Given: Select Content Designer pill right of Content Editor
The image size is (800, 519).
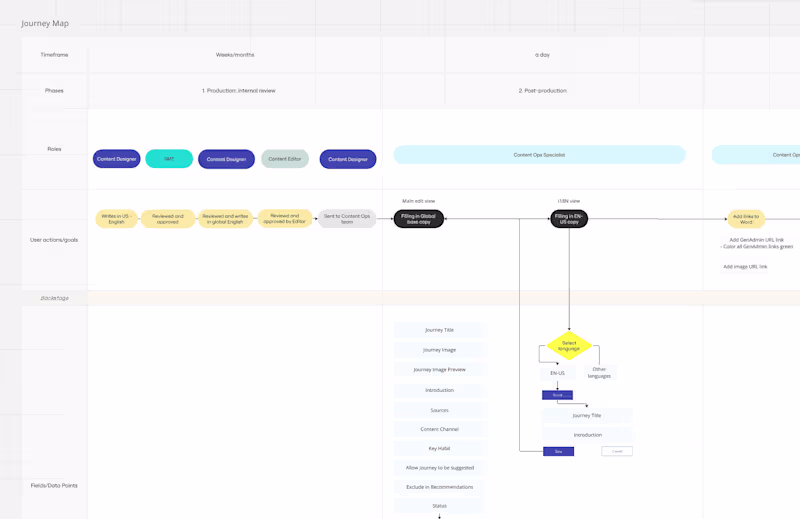Looking at the screenshot, I should (x=348, y=159).
